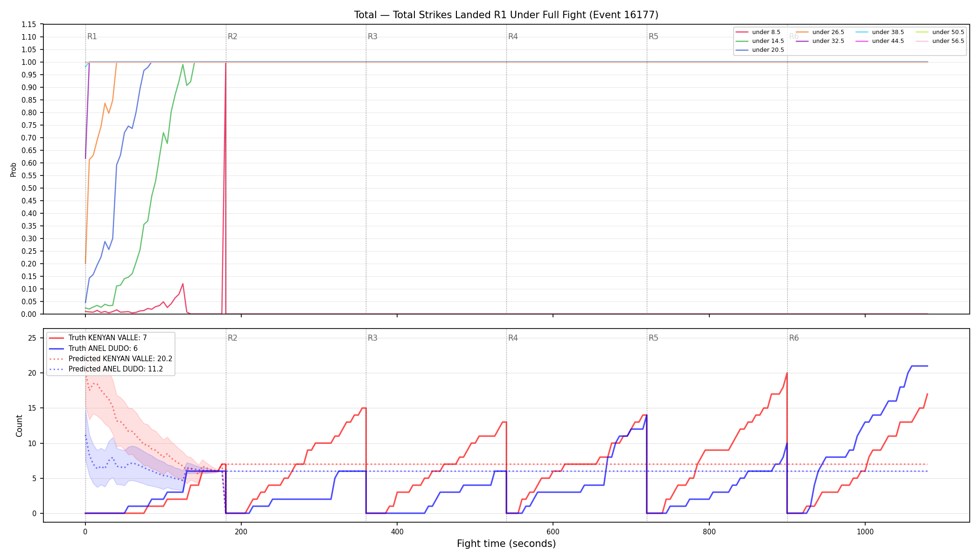Screen dimensions: 980x560
Task: Click the R3 round marker in count chart
Action: pos(372,338)
